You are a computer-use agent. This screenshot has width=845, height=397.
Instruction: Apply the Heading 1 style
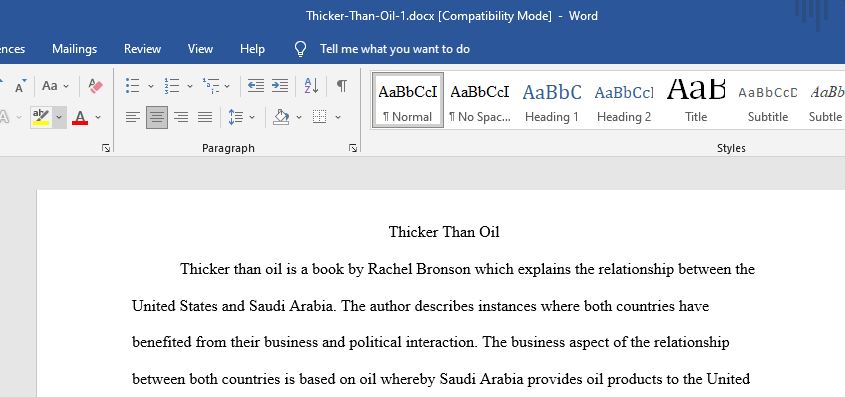[552, 101]
